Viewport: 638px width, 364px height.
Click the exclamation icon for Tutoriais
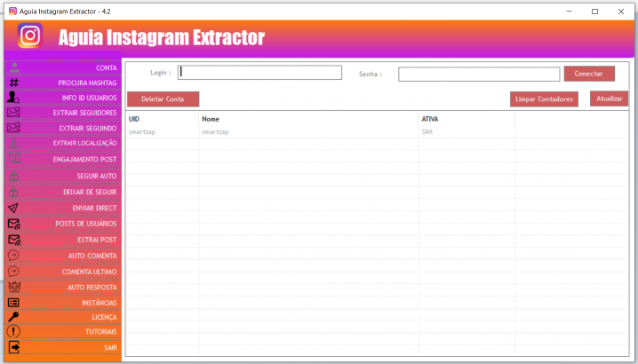coord(13,331)
